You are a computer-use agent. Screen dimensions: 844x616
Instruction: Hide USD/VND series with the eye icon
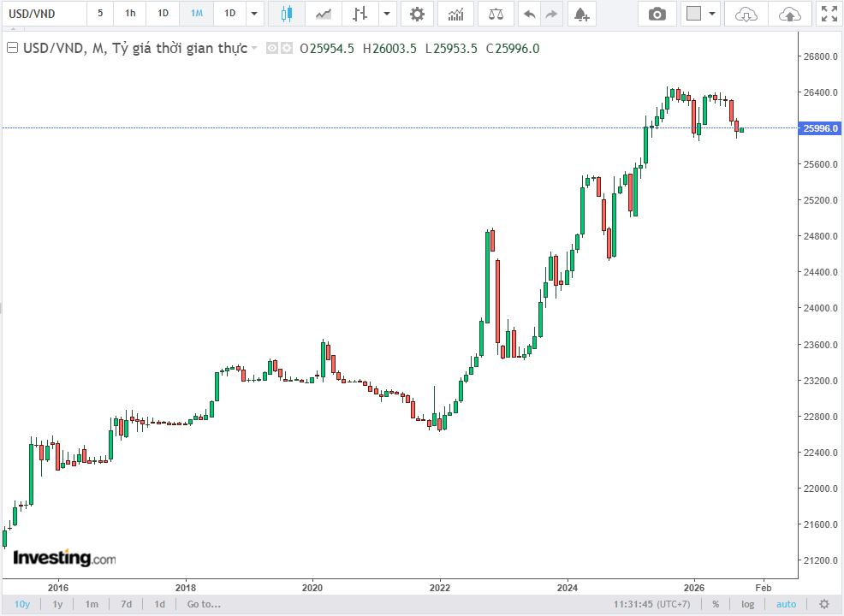272,49
